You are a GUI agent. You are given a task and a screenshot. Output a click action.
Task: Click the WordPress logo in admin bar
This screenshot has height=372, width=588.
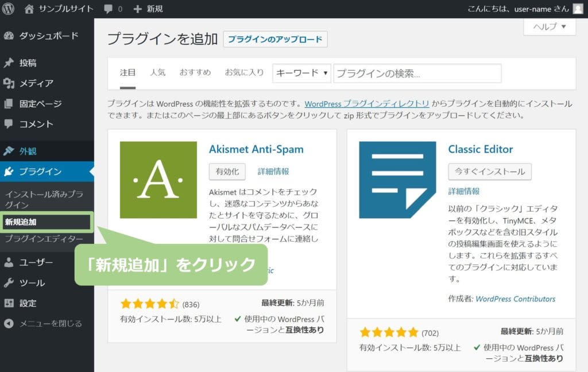(8, 9)
